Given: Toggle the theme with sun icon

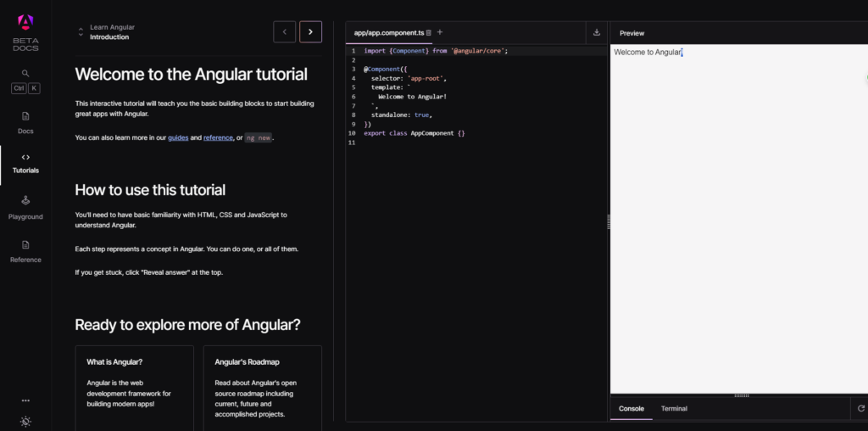Looking at the screenshot, I should point(25,422).
